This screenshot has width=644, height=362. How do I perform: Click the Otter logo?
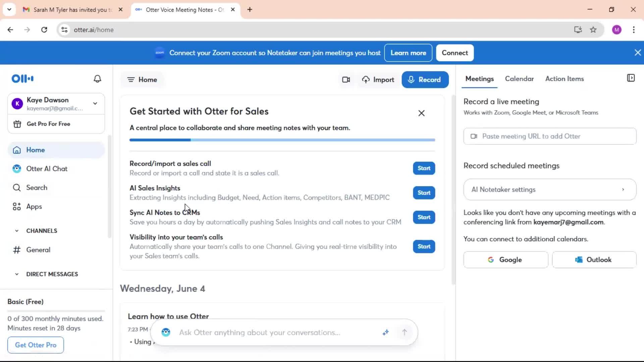22,79
